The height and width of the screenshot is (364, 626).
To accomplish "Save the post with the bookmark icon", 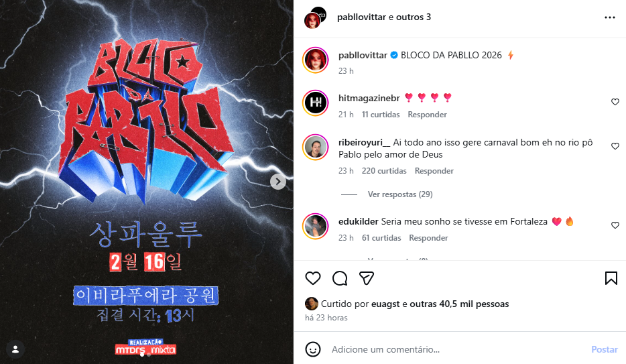I will tap(611, 278).
